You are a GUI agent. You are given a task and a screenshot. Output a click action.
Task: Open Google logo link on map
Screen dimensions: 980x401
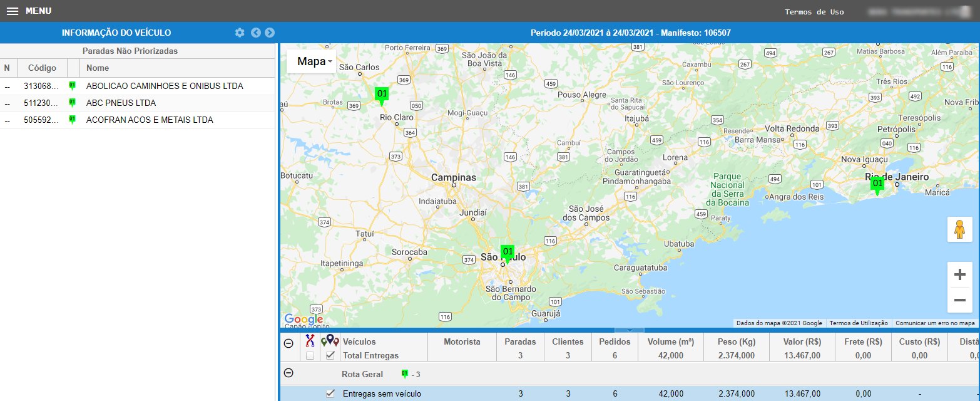[x=304, y=320]
